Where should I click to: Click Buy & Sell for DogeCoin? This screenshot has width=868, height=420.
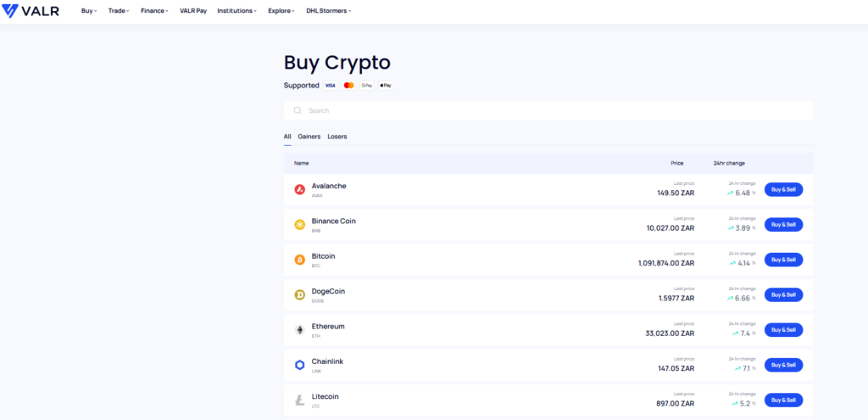(783, 294)
